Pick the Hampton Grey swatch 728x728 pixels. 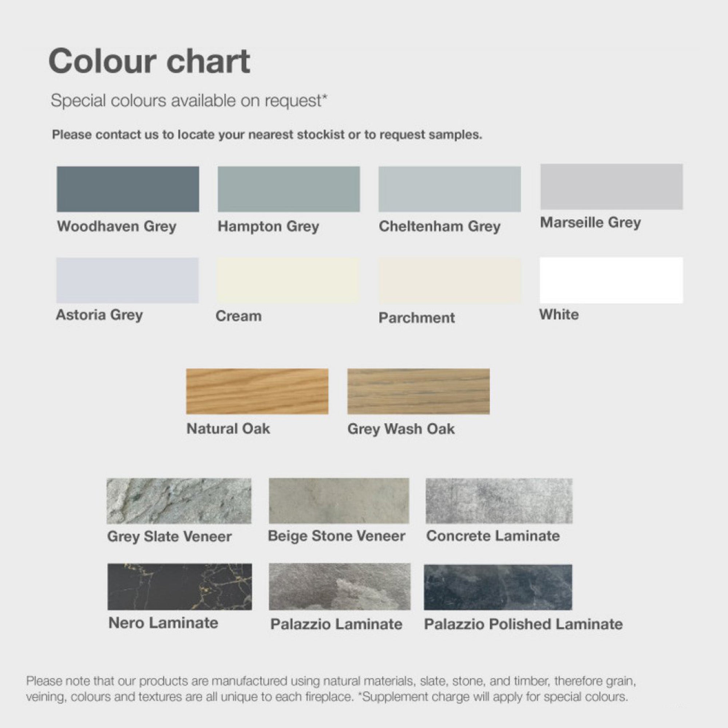click(289, 189)
